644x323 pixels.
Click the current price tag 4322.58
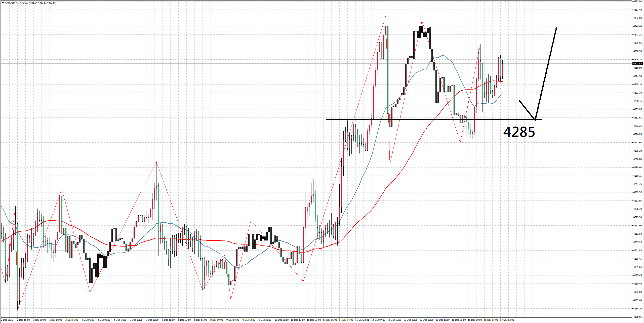(637, 64)
